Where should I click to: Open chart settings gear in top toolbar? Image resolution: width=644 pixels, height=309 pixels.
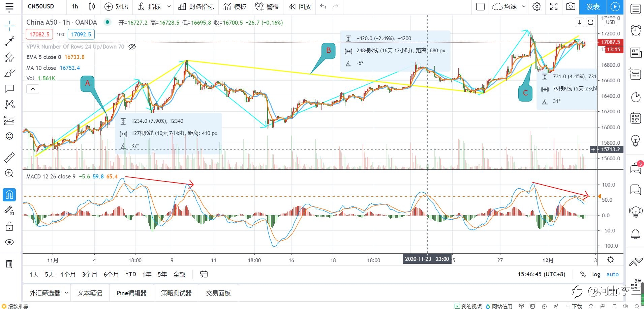[x=537, y=7]
